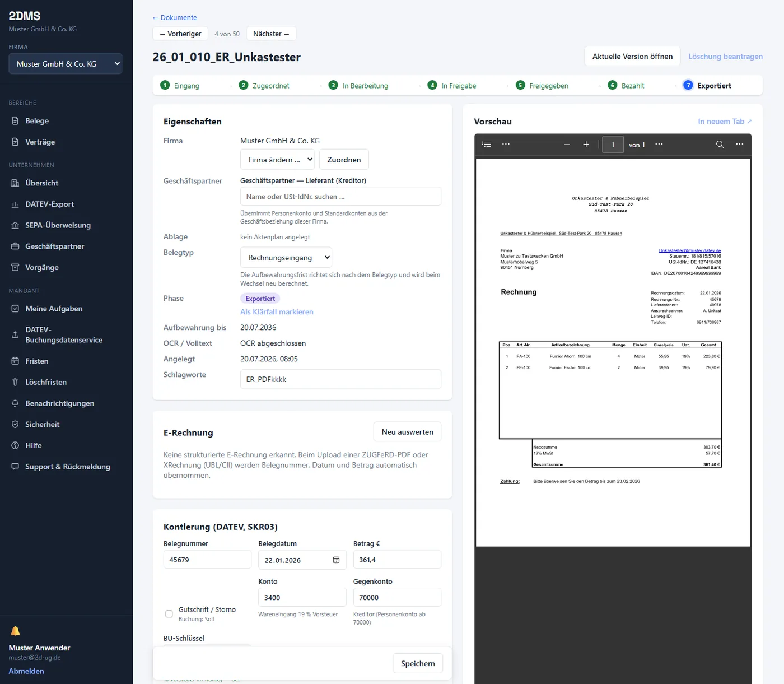Screen dimensions: 784x684
Task: Go back to Dokumente
Action: 175,18
